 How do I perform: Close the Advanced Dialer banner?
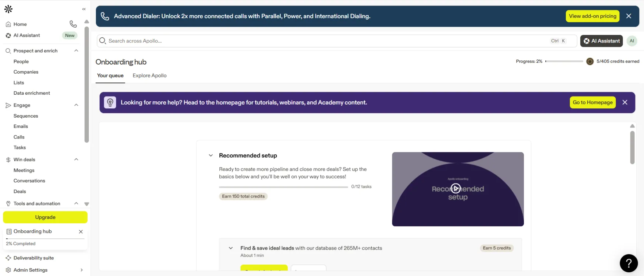629,16
